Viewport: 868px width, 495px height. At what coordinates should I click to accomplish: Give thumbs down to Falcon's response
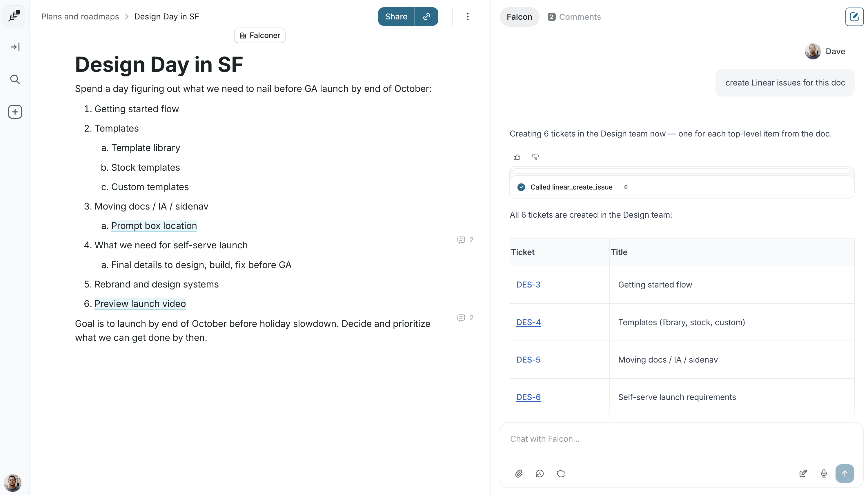[x=535, y=157]
